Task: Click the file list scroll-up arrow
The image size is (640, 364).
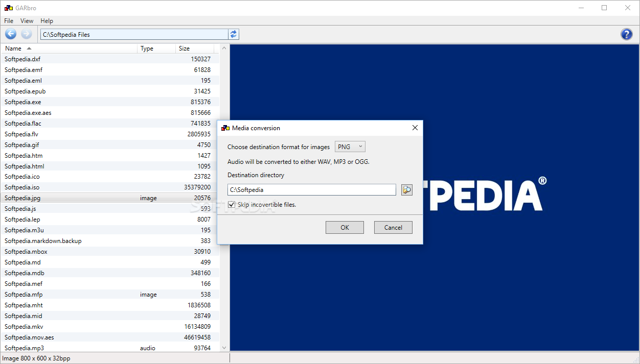Action: (224, 48)
